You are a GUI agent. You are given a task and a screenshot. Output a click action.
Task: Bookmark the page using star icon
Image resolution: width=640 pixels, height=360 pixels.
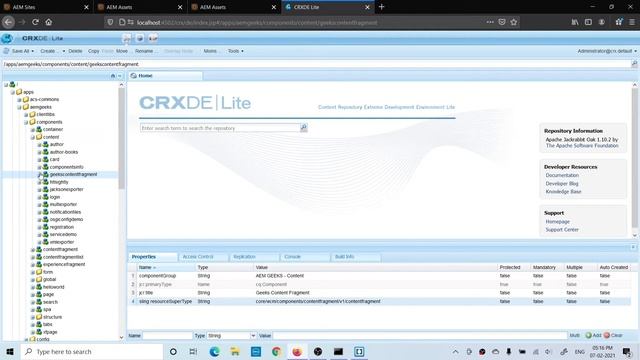tap(514, 22)
